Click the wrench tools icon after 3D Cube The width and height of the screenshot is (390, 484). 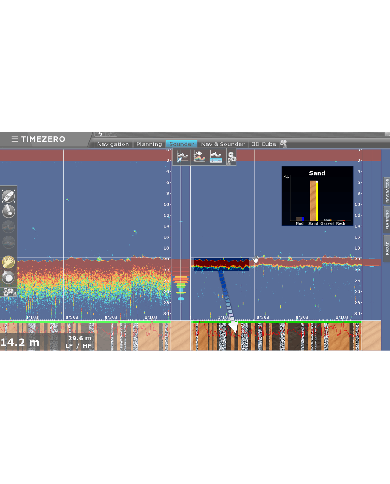[284, 144]
